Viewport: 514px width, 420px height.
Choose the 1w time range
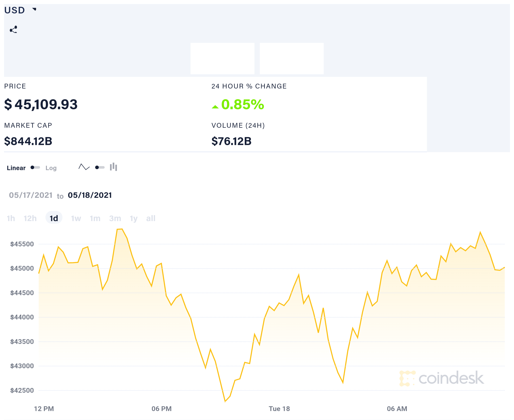click(76, 218)
